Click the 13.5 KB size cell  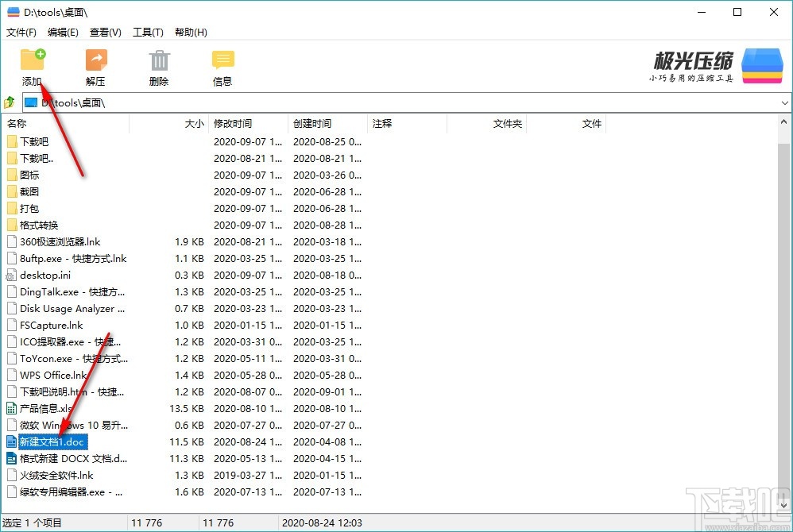(187, 408)
